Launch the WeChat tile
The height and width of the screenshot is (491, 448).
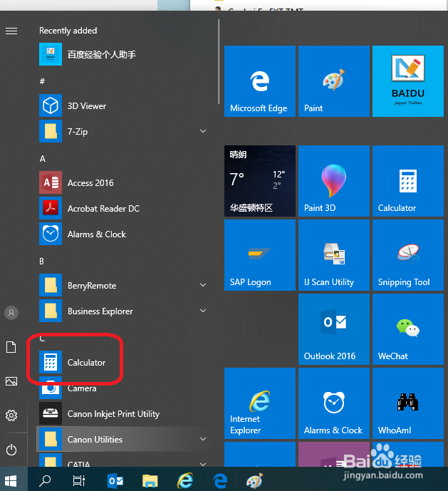408,329
